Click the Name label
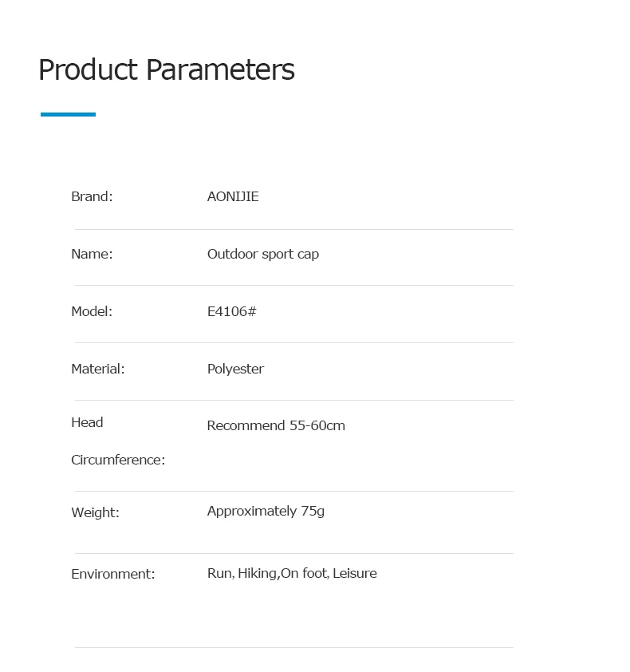Screen dimensions: 630x672 92,254
